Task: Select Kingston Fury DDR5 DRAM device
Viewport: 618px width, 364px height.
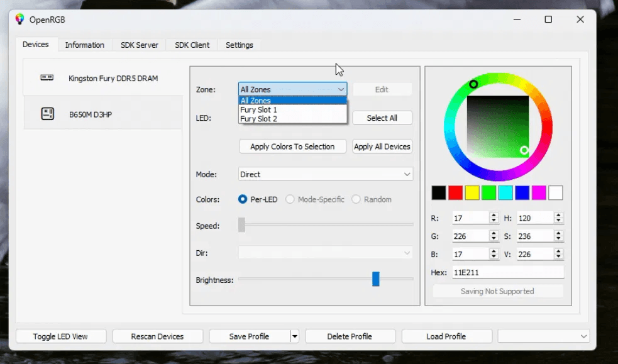Action: pyautogui.click(x=102, y=78)
